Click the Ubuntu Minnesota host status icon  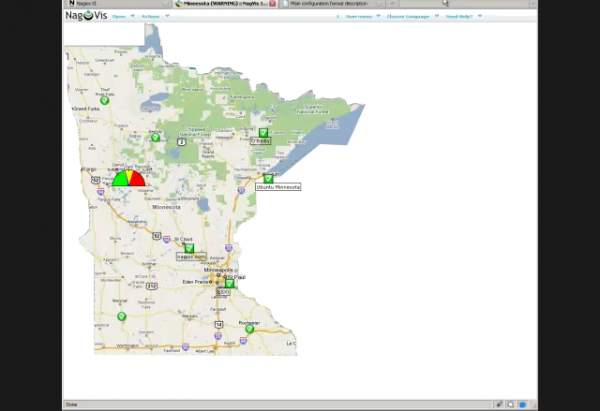pos(268,178)
